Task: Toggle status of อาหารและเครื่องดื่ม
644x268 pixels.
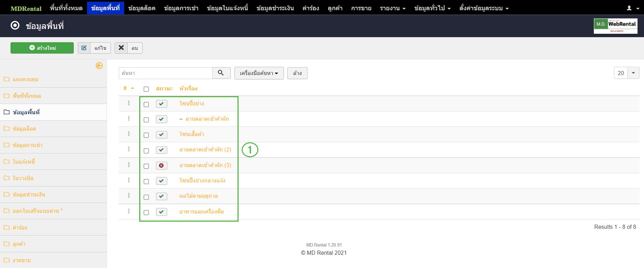Action: 161,212
